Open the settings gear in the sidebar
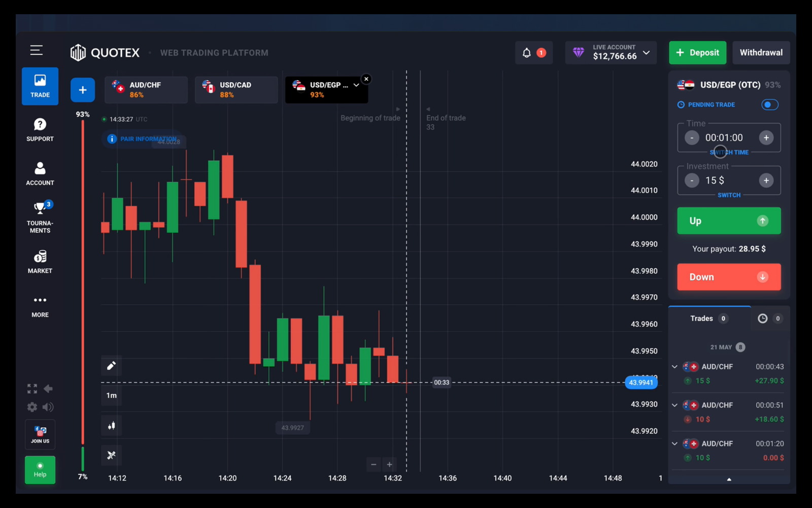 pyautogui.click(x=32, y=407)
